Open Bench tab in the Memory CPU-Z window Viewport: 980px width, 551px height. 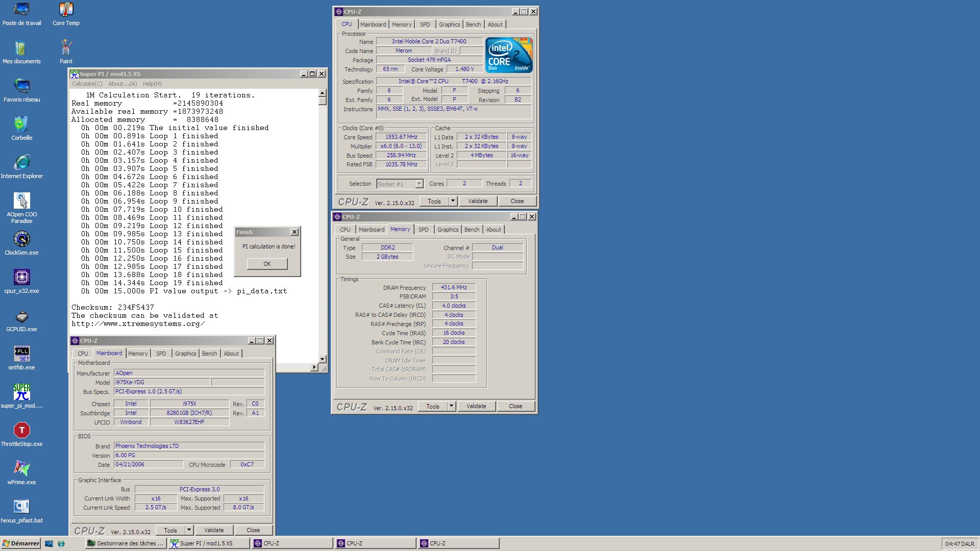point(472,230)
